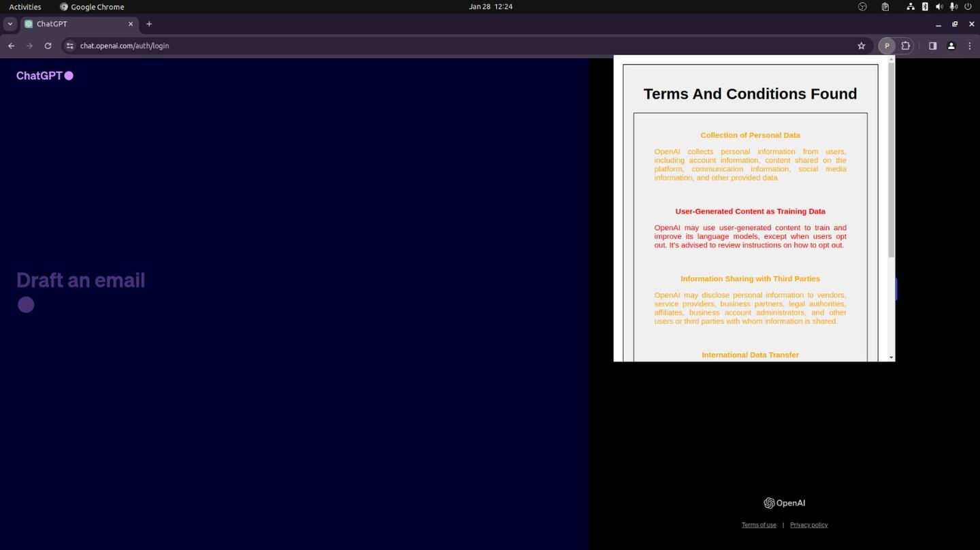
Task: Click the microphone status icon
Action: [953, 7]
